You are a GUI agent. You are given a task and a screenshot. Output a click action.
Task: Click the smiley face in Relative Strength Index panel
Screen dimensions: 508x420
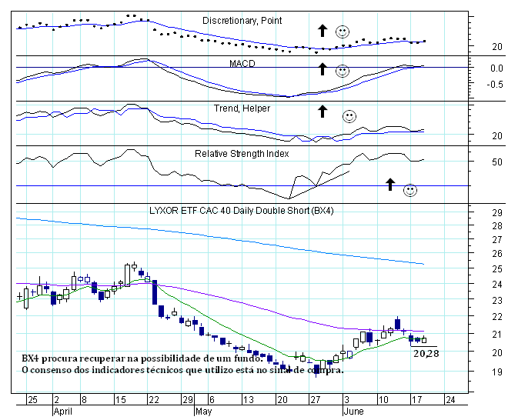[409, 190]
